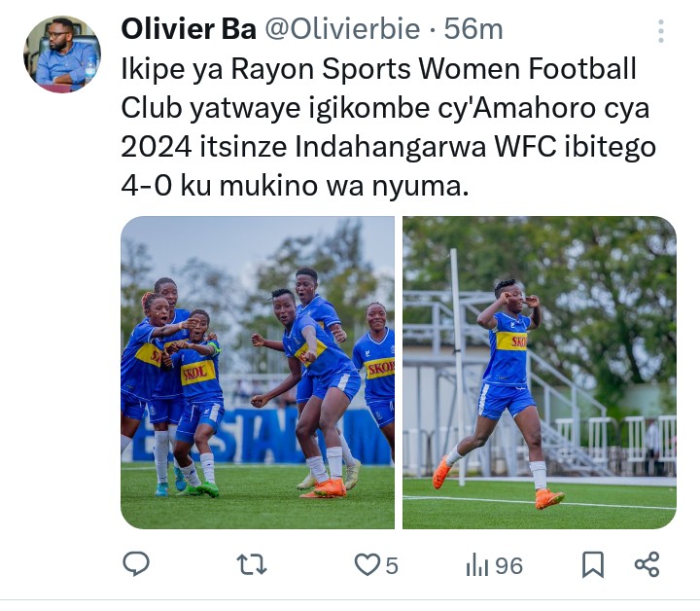Click the Olivier Ba display name
700x611 pixels.
(189, 29)
